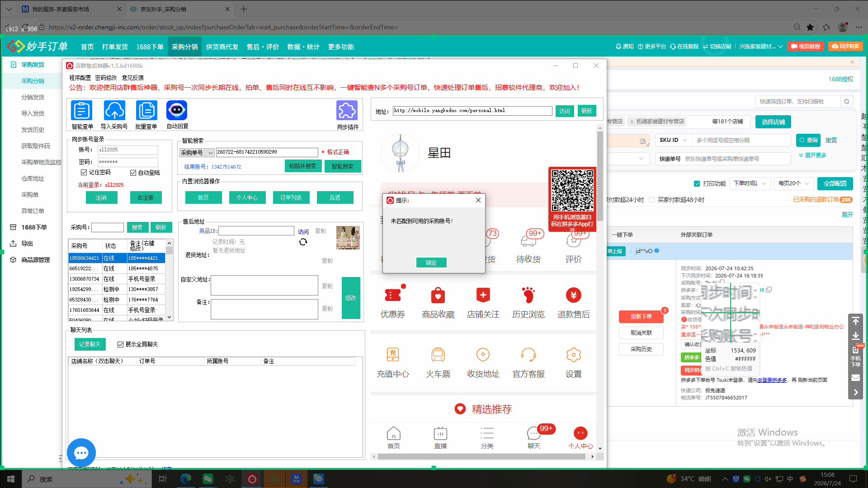Image resolution: width=868 pixels, height=488 pixels.
Task: Expand filters with 展开更多
Action: coord(813,155)
